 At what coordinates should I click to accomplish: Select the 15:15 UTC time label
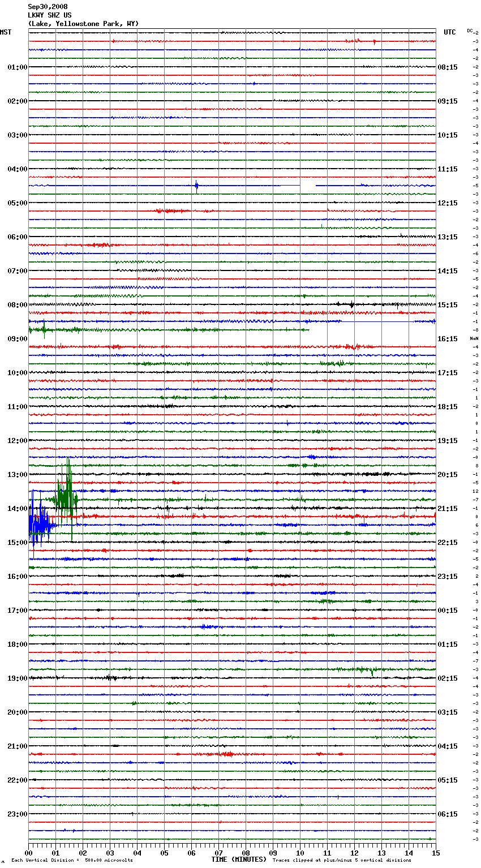448,305
